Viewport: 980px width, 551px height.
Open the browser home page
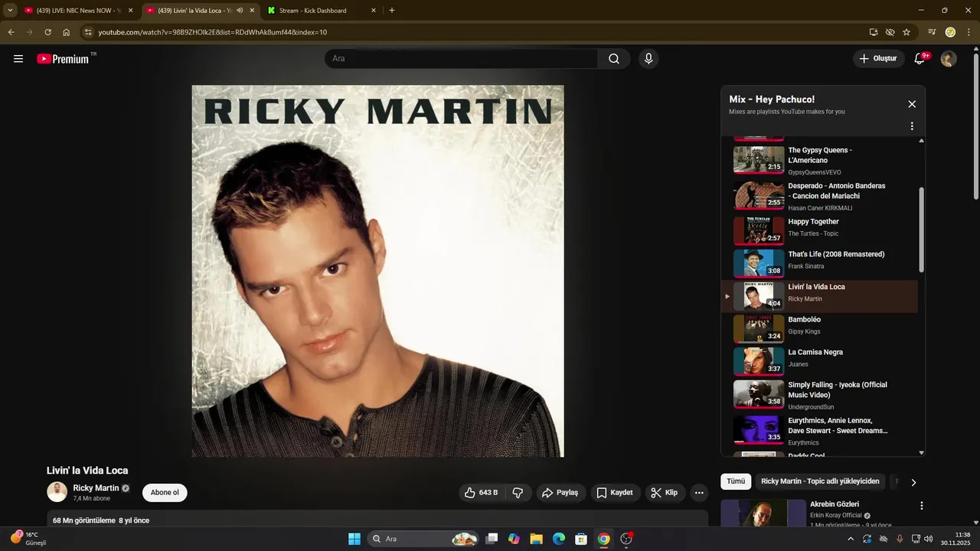click(67, 32)
